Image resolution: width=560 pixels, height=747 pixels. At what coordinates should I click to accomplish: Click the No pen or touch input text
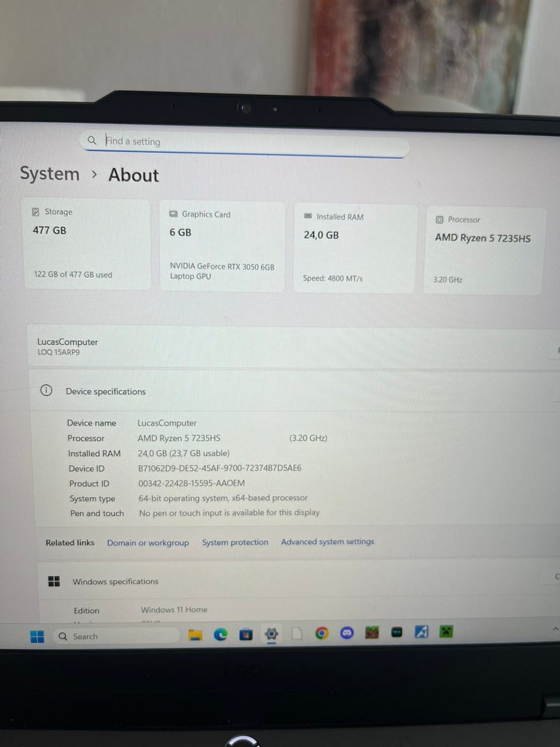point(229,512)
